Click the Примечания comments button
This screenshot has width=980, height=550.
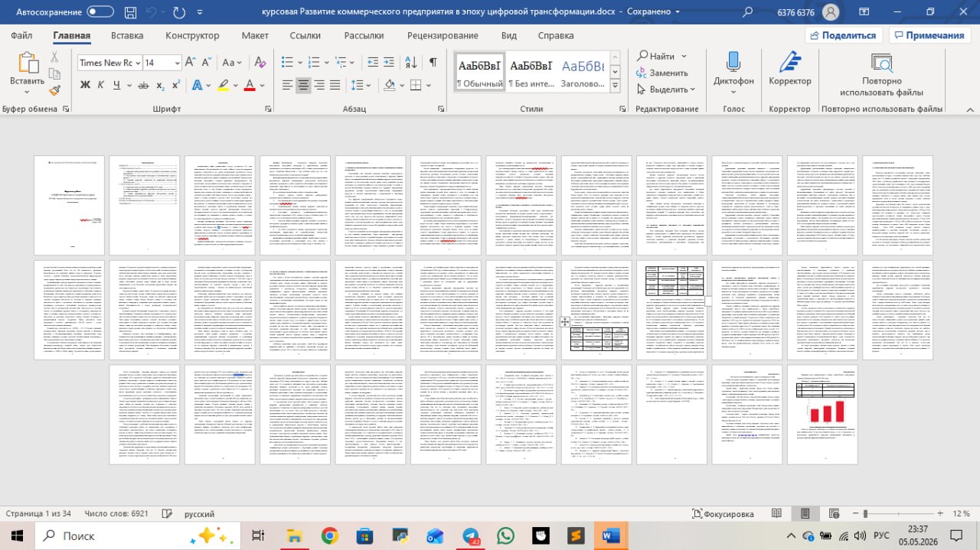pyautogui.click(x=929, y=35)
